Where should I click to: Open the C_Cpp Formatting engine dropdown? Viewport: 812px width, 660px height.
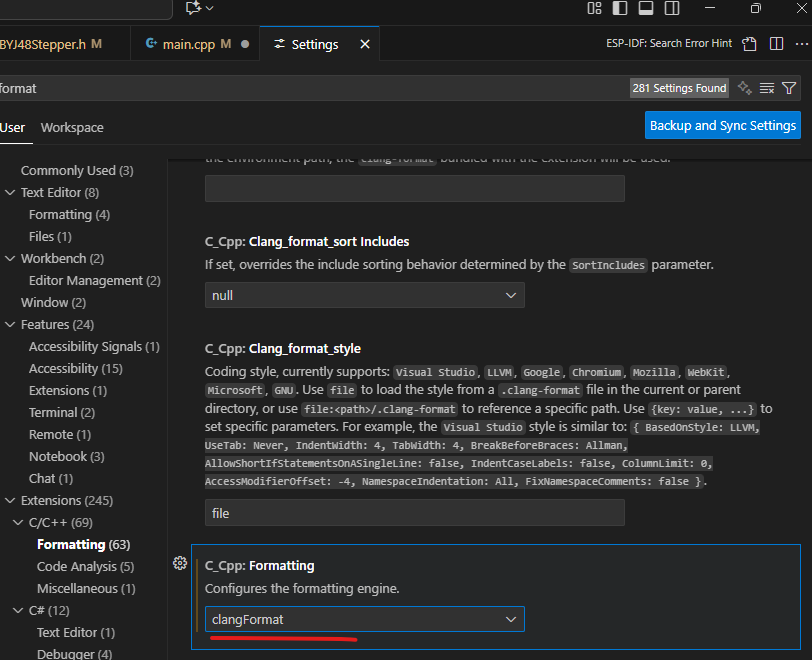pos(364,619)
